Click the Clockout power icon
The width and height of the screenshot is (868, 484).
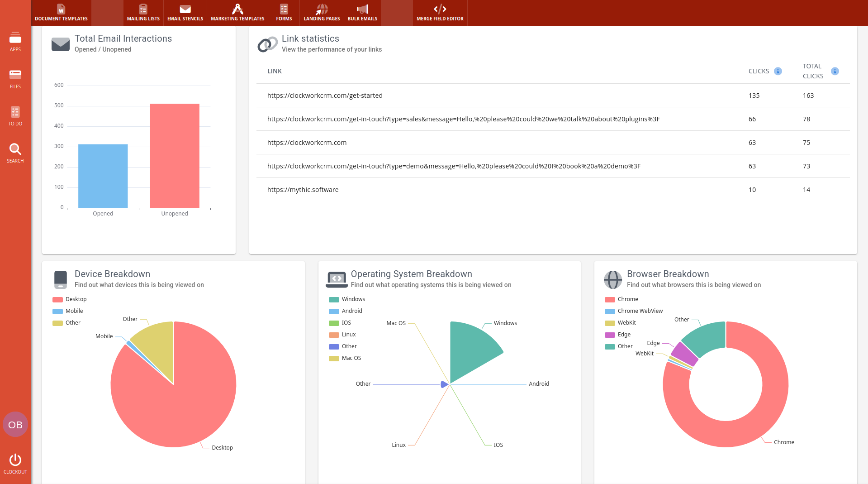(15, 460)
